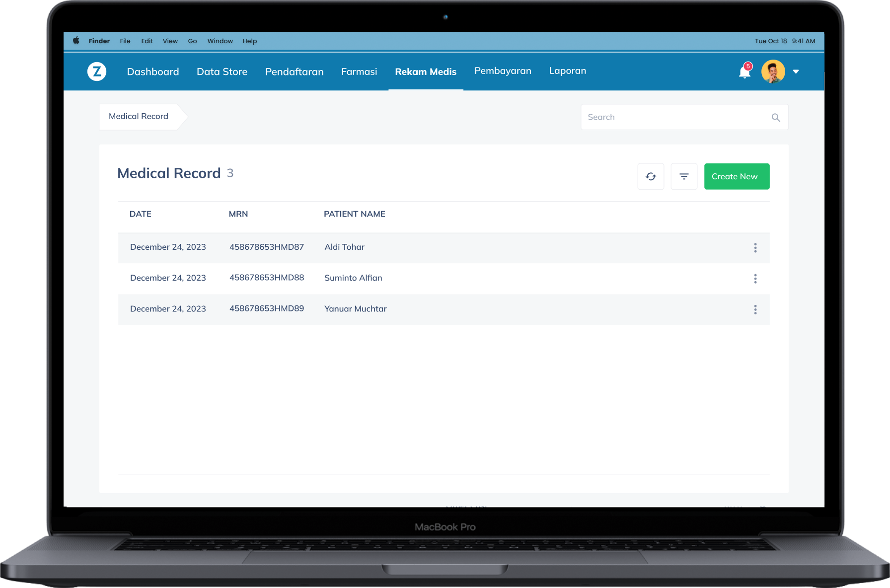
Task: Open the notifications bell
Action: click(x=744, y=72)
